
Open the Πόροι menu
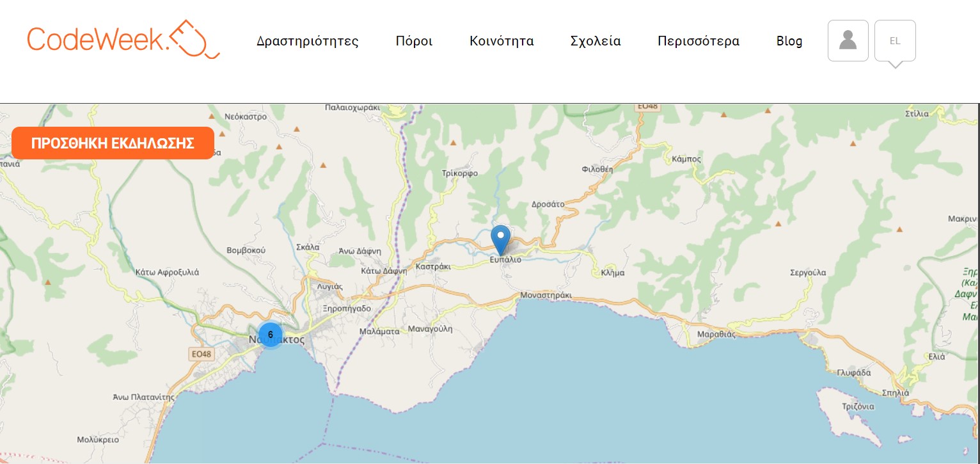click(414, 42)
